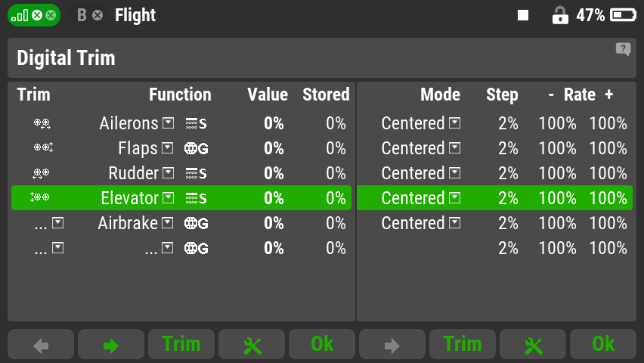Select the Flaps trim row
Image resolution: width=644 pixels, height=363 pixels.
[181, 148]
